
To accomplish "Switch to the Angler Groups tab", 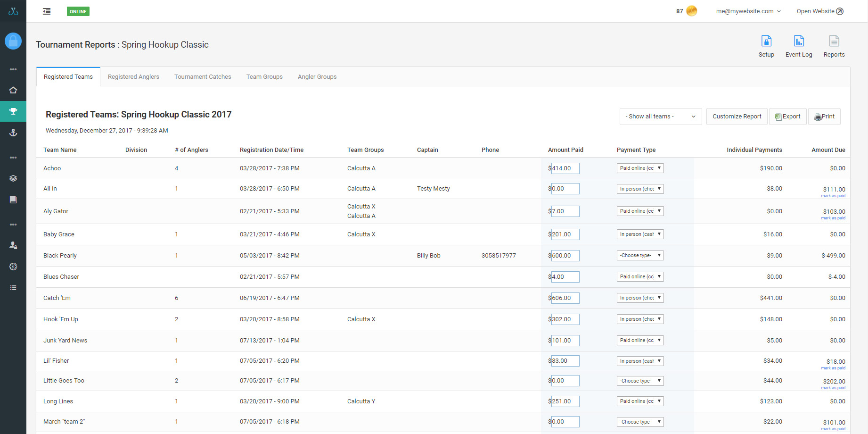I will pos(317,77).
